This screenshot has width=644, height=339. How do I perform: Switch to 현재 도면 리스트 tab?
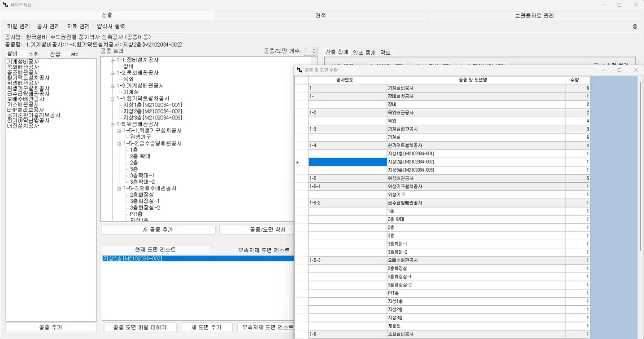155,250
